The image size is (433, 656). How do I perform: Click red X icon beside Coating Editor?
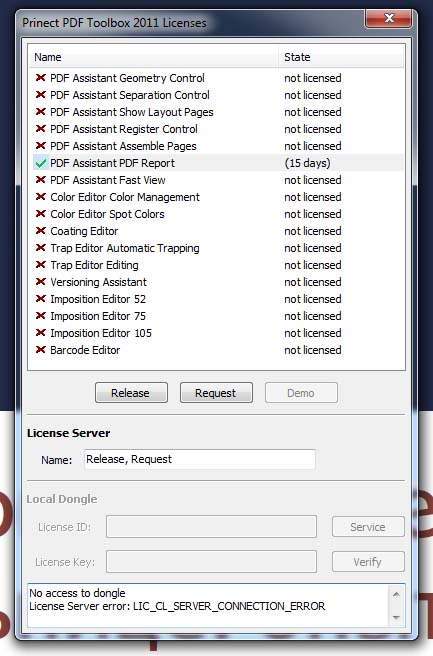click(41, 231)
